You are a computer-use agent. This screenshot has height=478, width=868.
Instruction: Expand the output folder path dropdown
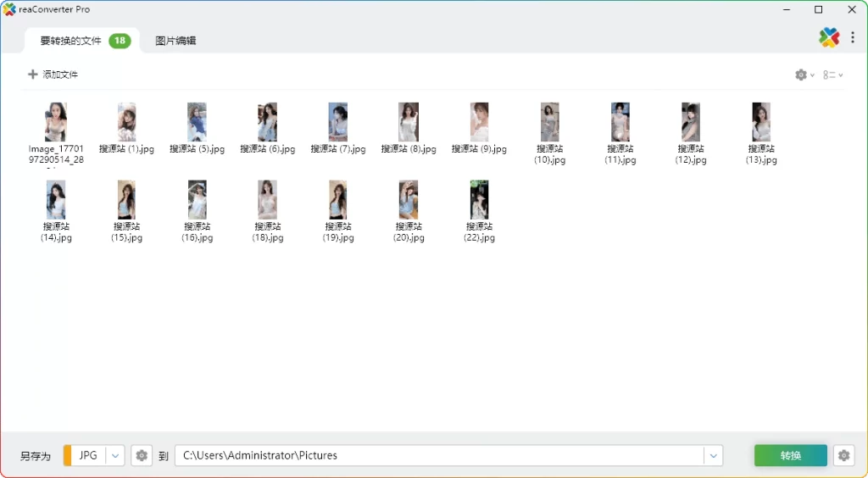click(x=713, y=456)
